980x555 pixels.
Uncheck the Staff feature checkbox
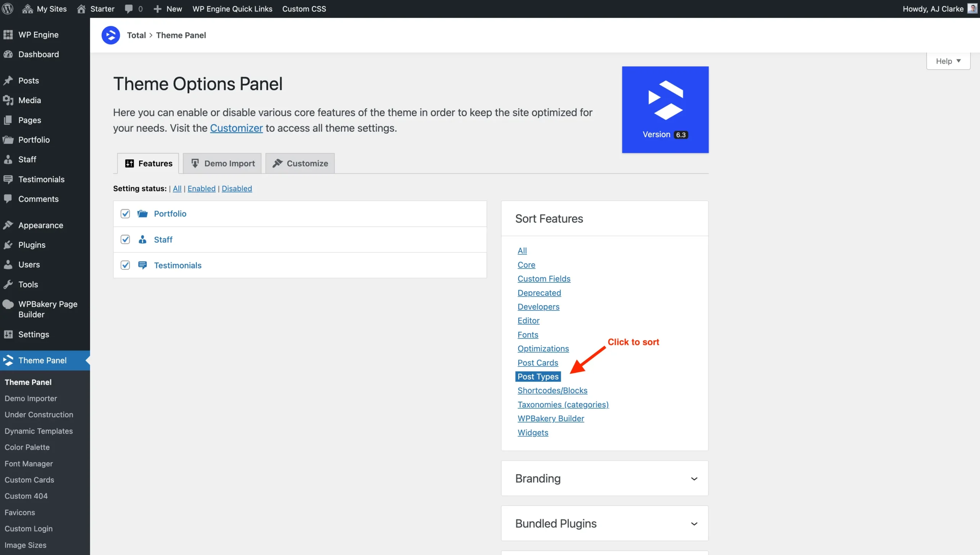point(125,239)
